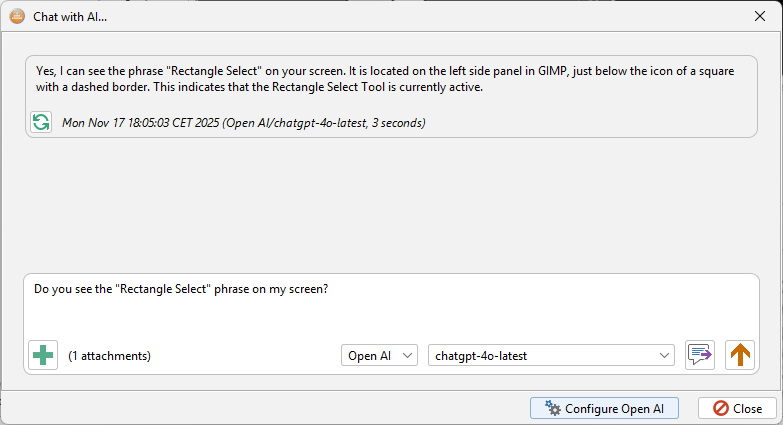Click the response timestamp Mon Nov 17 line
Image resolution: width=783 pixels, height=425 pixels.
tap(244, 123)
